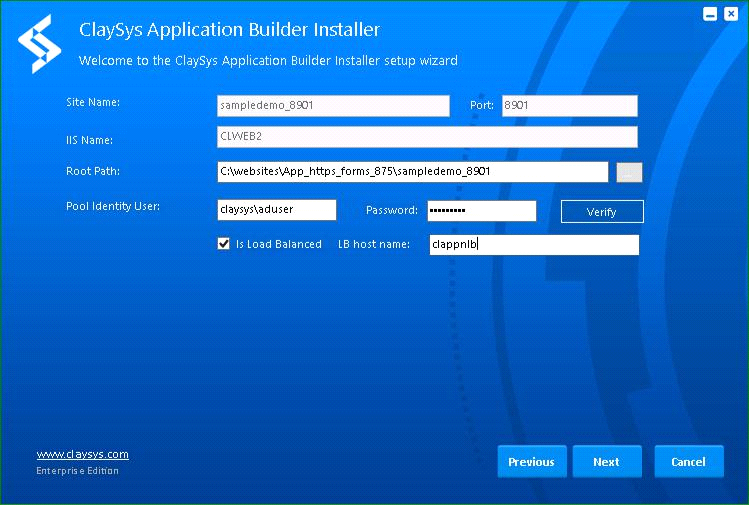Image resolution: width=749 pixels, height=505 pixels.
Task: Click the LB host name field
Action: 534,245
